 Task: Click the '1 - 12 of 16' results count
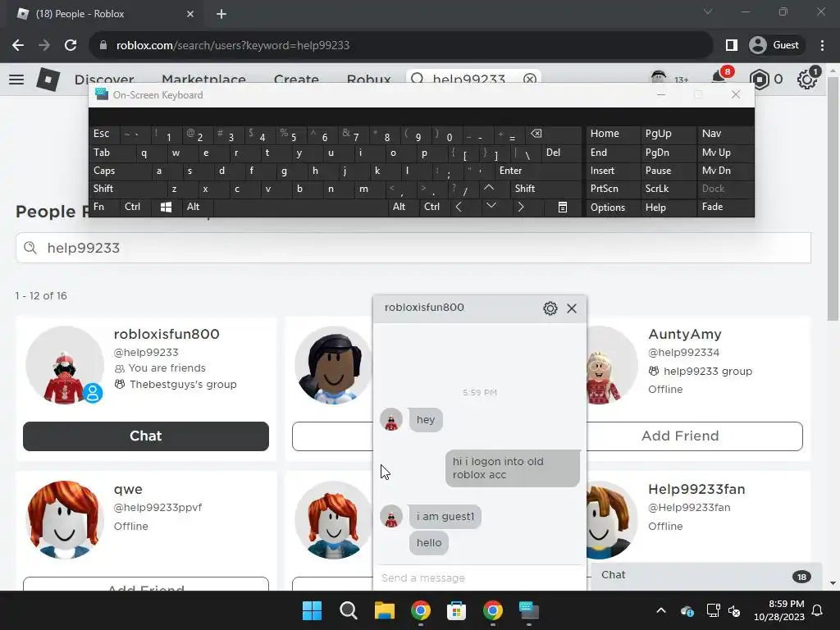point(41,295)
